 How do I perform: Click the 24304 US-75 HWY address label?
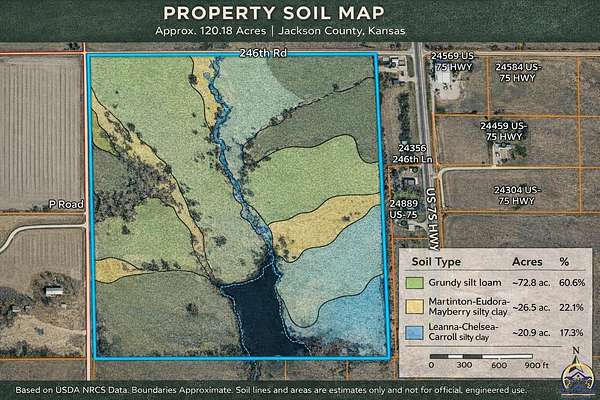(517, 194)
